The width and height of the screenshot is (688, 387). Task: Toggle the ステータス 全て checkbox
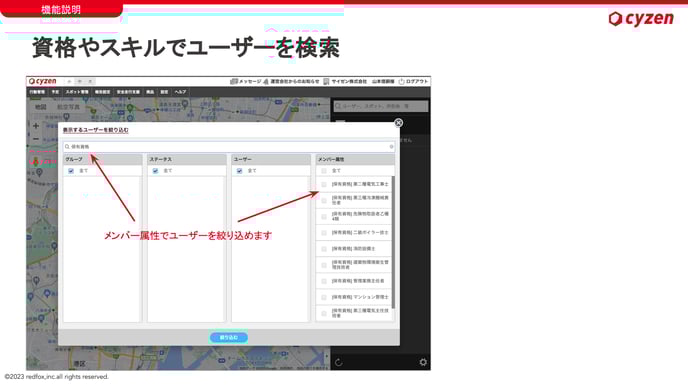155,171
